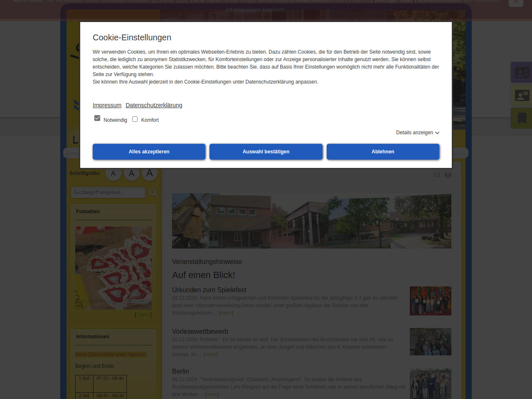
Task: Close the outdated browser warning banner
Action: [516, 2]
